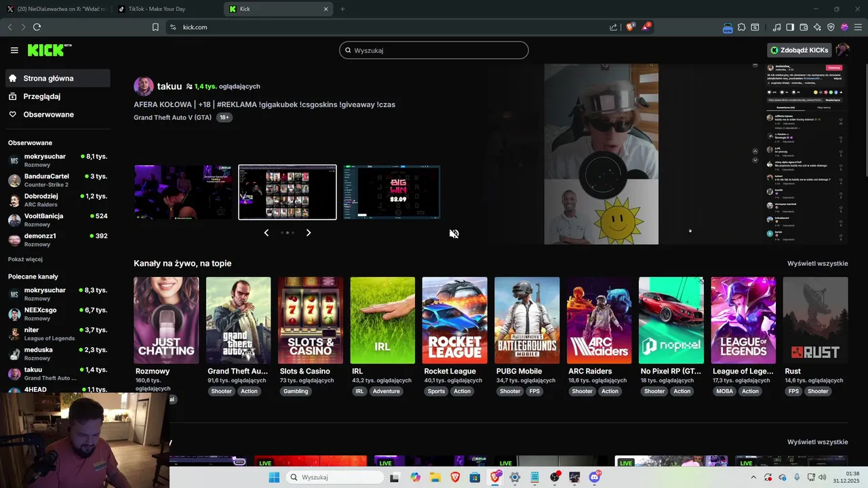Unmute the featured stream preview

tap(454, 234)
